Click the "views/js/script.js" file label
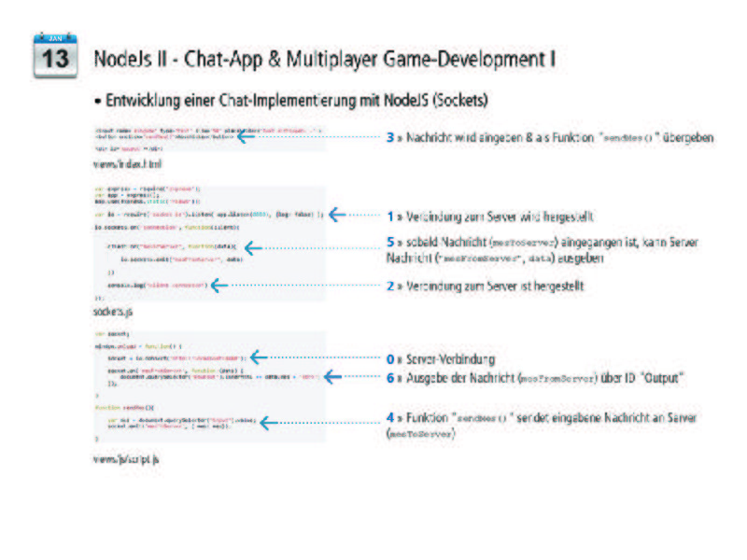 (x=126, y=459)
